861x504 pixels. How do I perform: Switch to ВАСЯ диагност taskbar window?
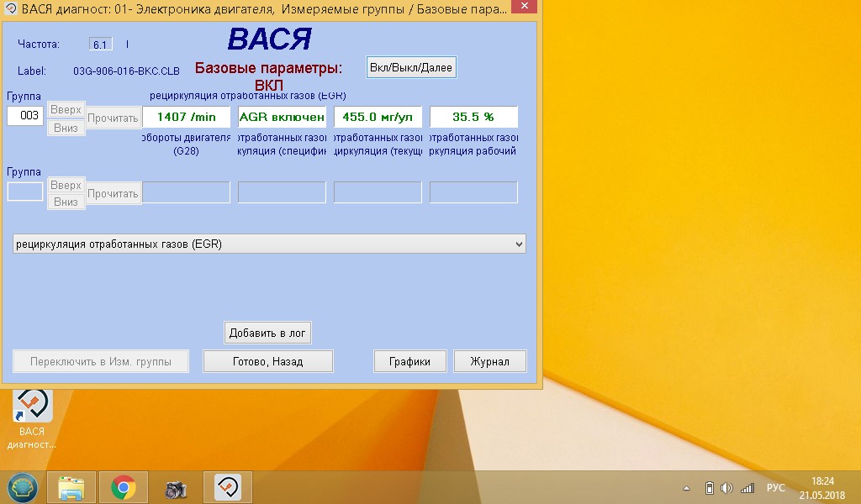pos(228,487)
